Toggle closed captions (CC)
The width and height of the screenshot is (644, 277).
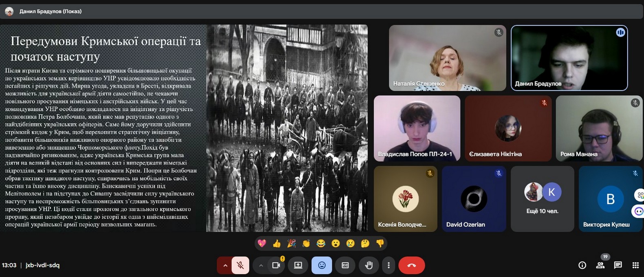point(345,266)
